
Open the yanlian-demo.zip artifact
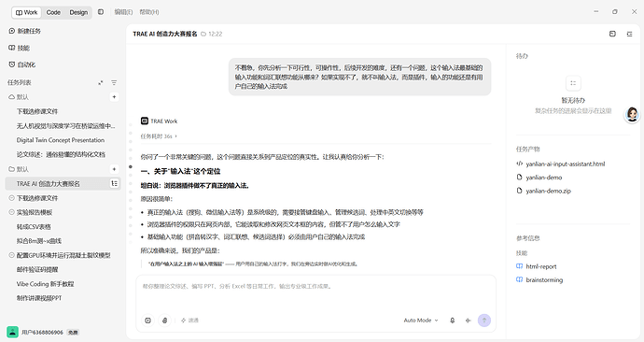coord(548,191)
